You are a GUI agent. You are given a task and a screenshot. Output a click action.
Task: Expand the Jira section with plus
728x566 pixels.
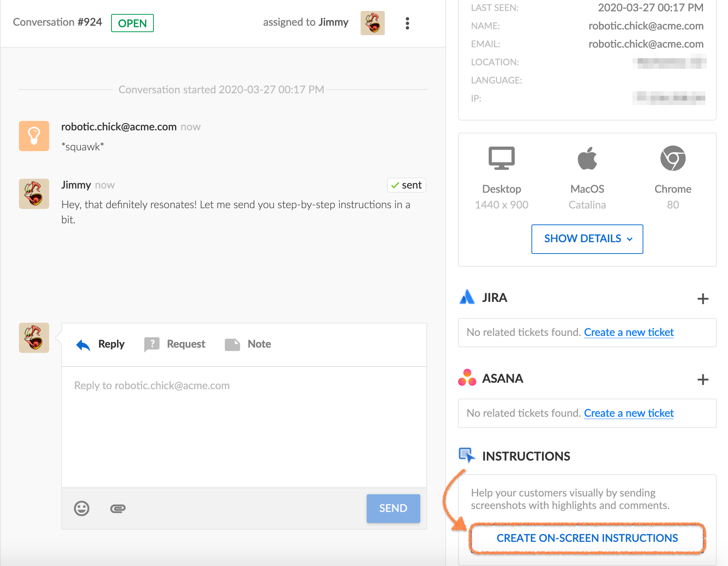[x=703, y=299]
